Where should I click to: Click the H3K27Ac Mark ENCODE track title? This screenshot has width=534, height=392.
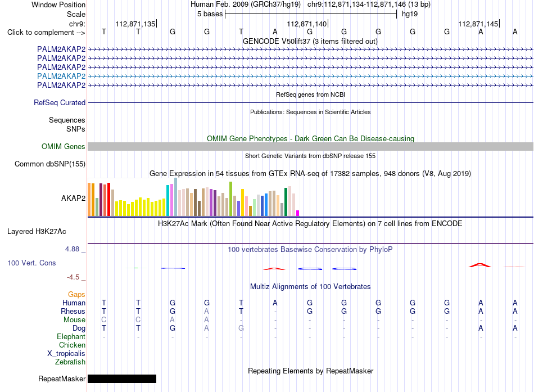pyautogui.click(x=310, y=224)
